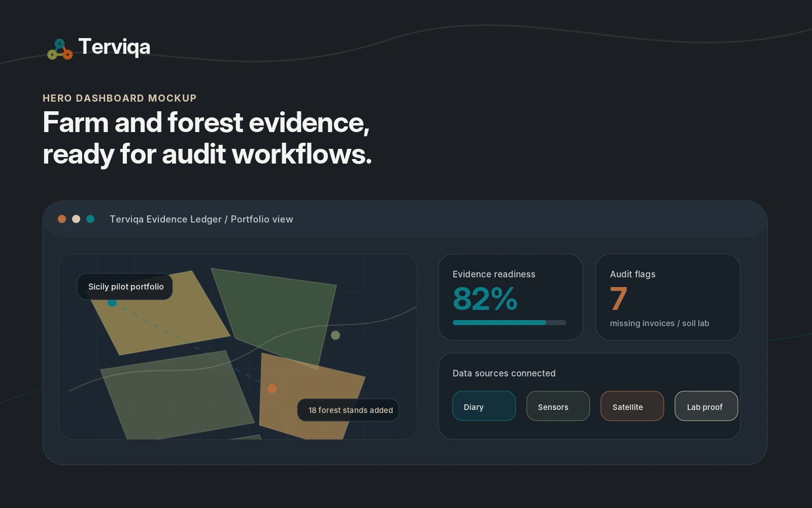Click the Evidence readiness progress bar

pos(510,323)
